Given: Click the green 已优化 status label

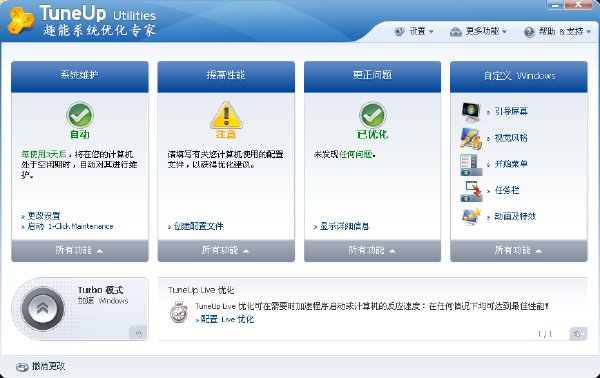Looking at the screenshot, I should 372,135.
